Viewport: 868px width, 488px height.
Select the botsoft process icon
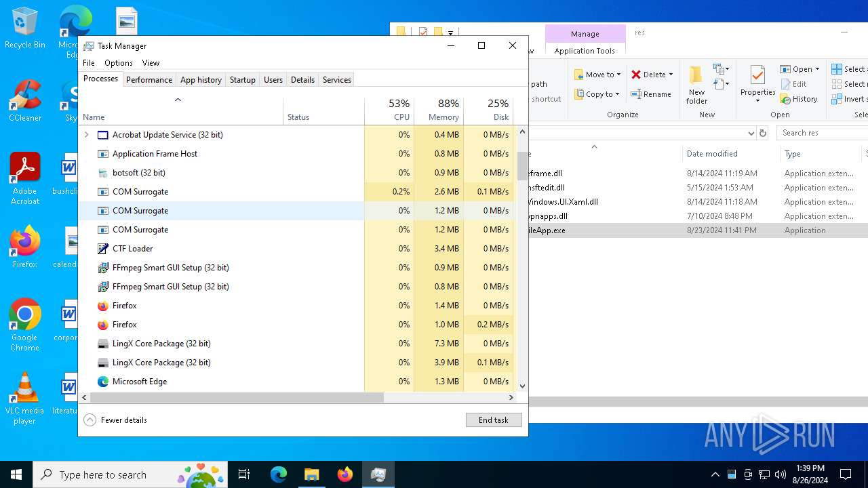pyautogui.click(x=103, y=173)
